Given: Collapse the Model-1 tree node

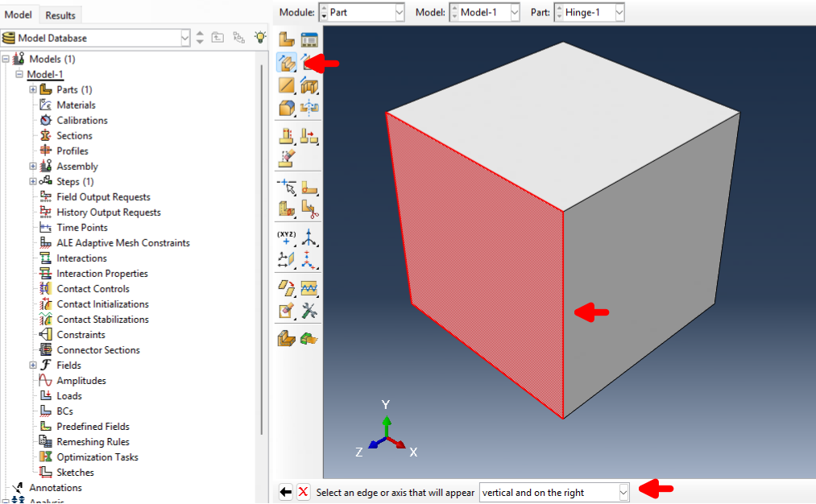Looking at the screenshot, I should (19, 74).
